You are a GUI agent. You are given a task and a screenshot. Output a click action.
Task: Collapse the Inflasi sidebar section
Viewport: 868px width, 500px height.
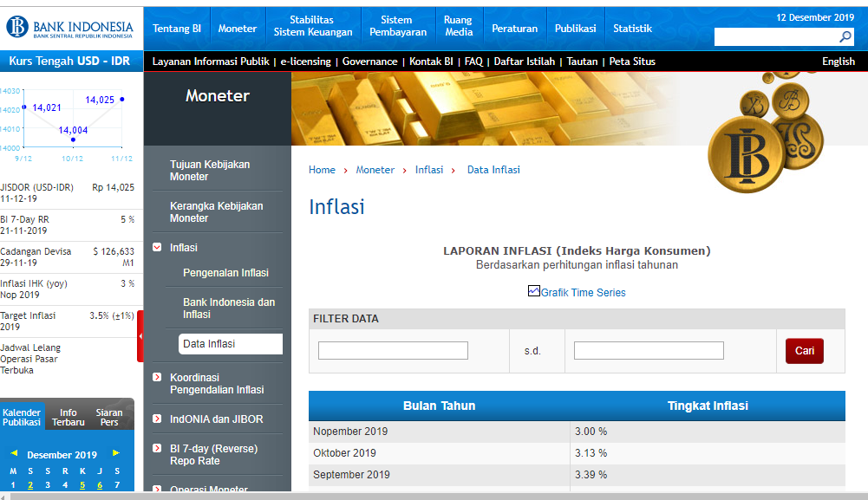click(157, 247)
